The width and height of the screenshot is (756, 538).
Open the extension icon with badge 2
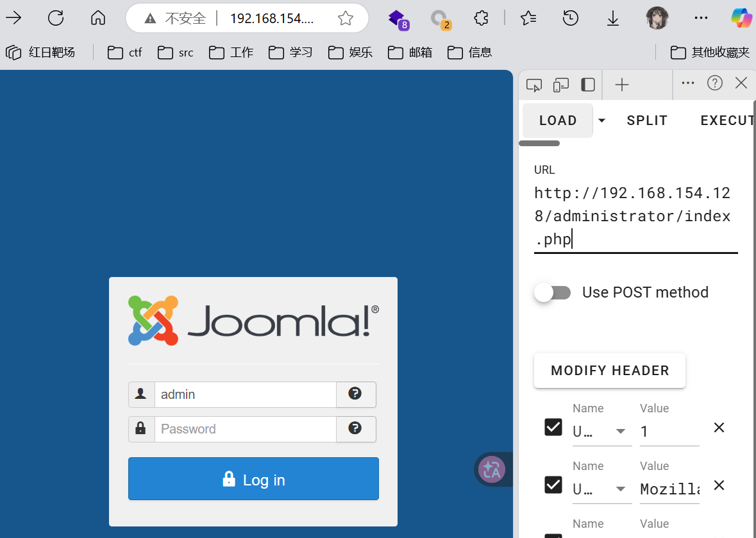pos(440,19)
